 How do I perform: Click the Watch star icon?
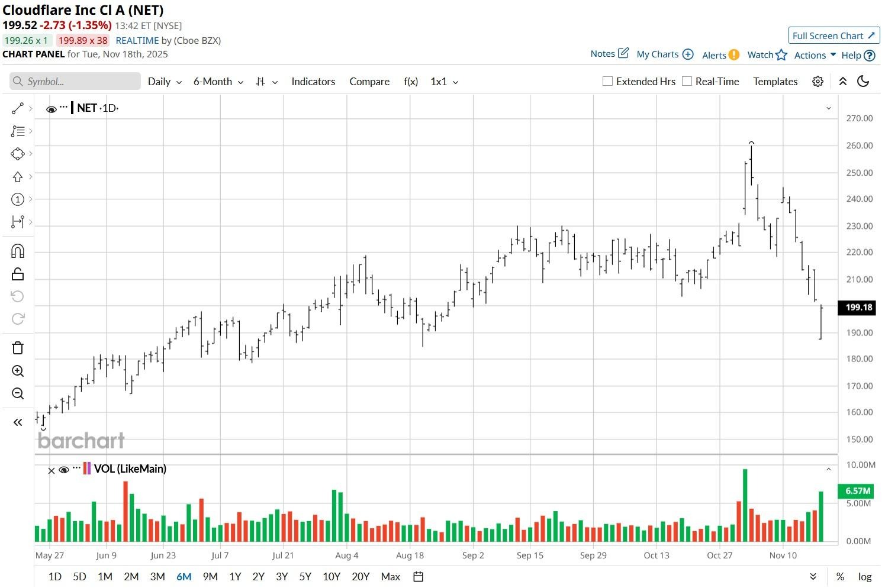[781, 54]
